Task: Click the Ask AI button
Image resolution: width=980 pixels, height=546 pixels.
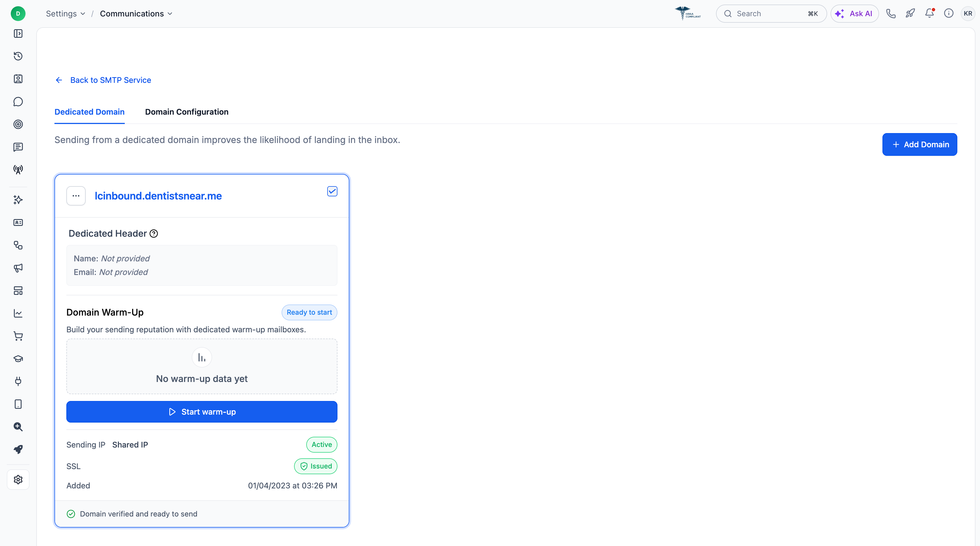Action: (x=854, y=14)
